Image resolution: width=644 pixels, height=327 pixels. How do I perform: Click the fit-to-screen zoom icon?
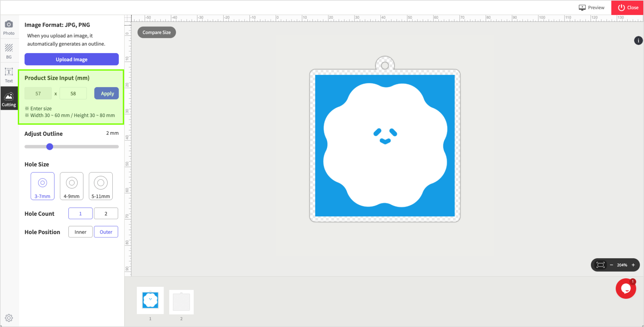(x=600, y=265)
